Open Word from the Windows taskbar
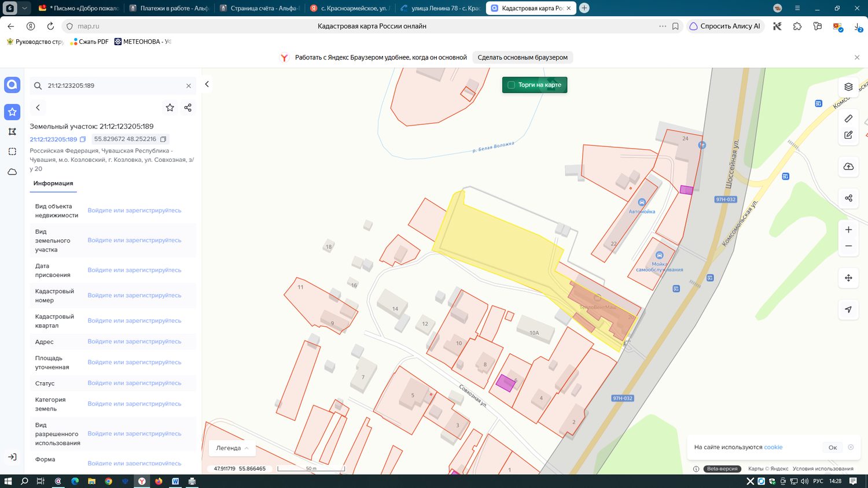This screenshot has width=868, height=488. [175, 481]
